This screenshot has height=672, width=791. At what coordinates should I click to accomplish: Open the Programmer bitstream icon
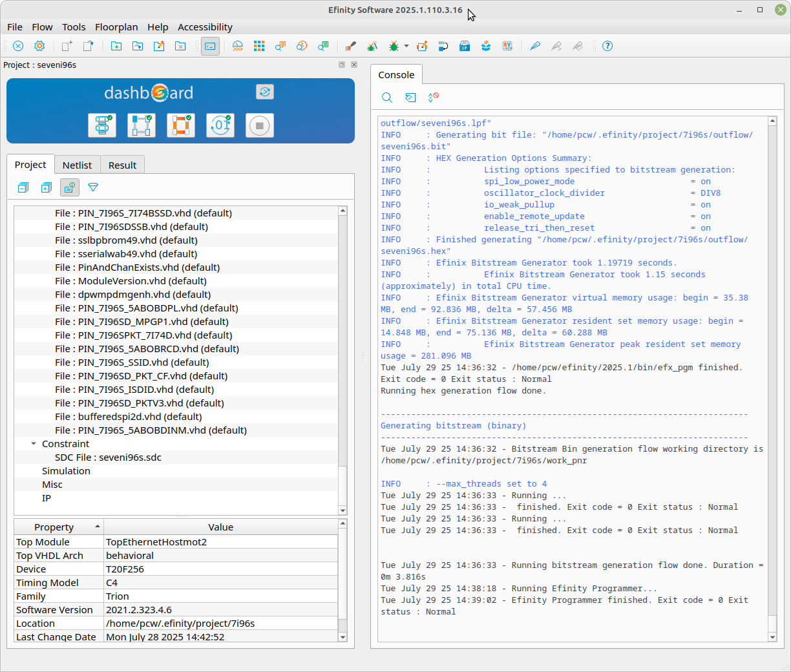point(443,46)
